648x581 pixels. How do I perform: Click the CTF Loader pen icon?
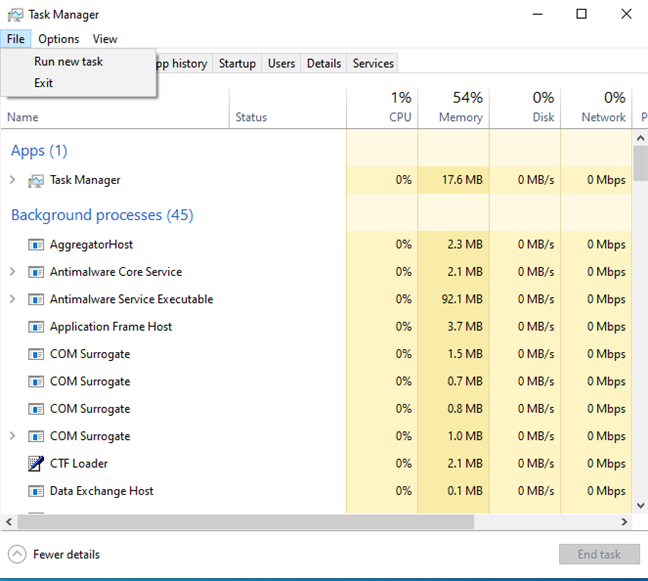36,464
